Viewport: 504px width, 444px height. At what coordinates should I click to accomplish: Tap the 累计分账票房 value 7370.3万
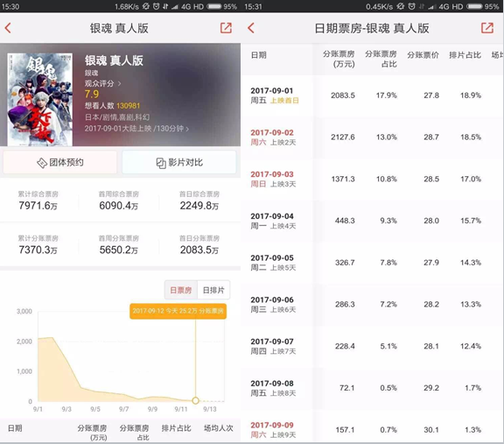(38, 250)
